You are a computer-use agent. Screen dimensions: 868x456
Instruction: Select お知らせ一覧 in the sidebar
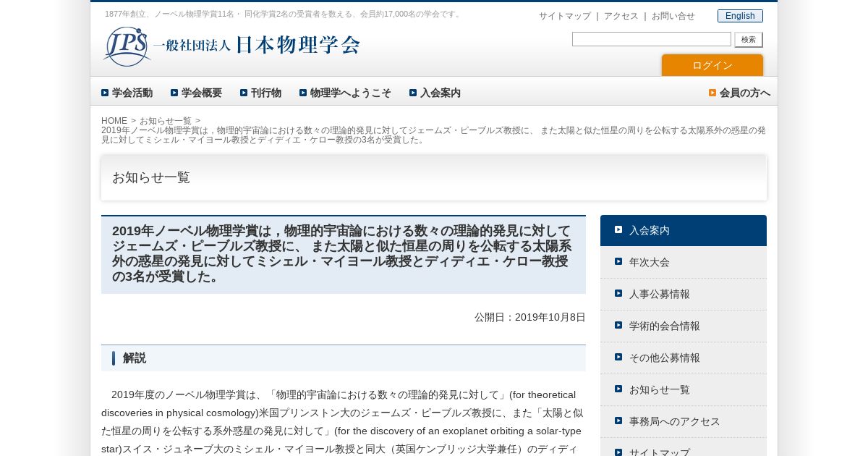point(684,389)
